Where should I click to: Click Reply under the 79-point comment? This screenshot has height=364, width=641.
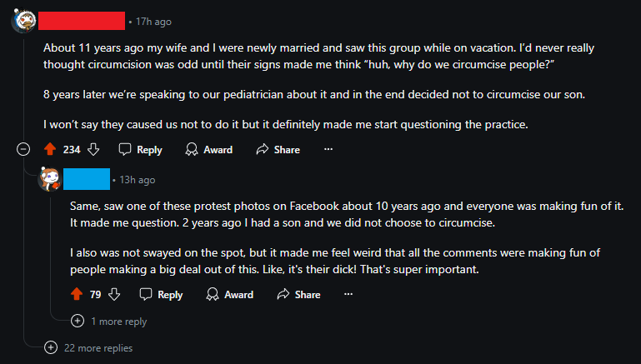pyautogui.click(x=161, y=295)
